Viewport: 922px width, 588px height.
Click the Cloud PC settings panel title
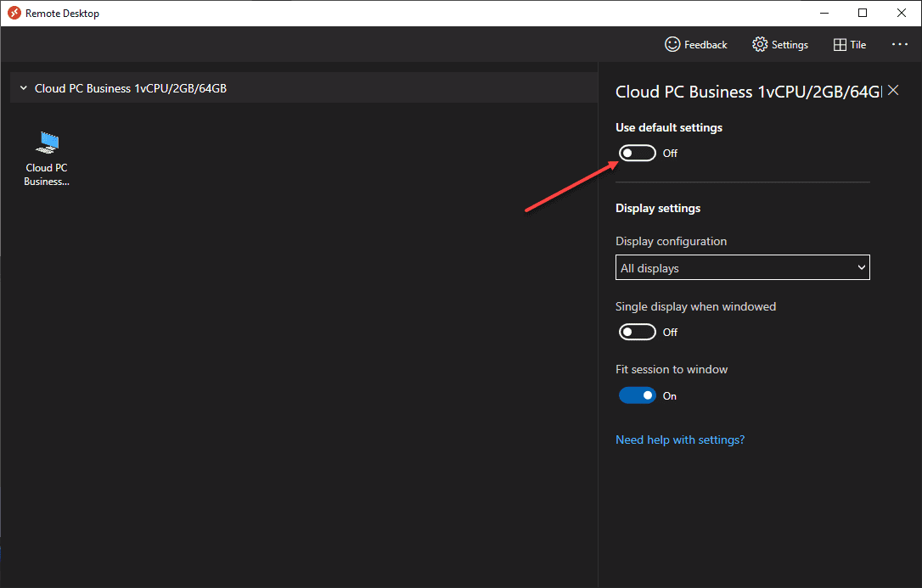pyautogui.click(x=748, y=91)
